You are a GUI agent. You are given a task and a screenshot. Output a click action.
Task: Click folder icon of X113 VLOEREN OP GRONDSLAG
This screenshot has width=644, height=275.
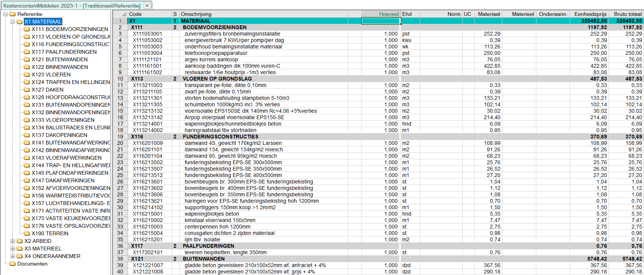pyautogui.click(x=27, y=37)
